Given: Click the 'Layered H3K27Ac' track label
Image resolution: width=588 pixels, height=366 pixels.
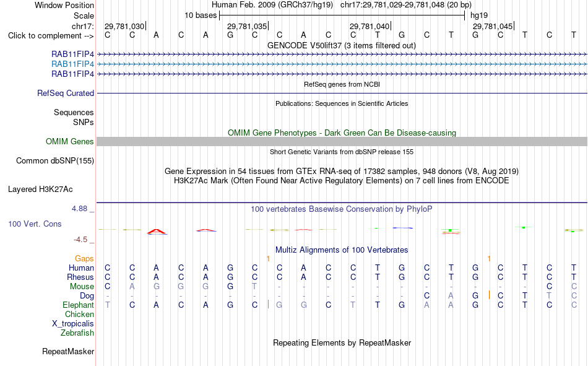Looking at the screenshot, I should pyautogui.click(x=40, y=190).
